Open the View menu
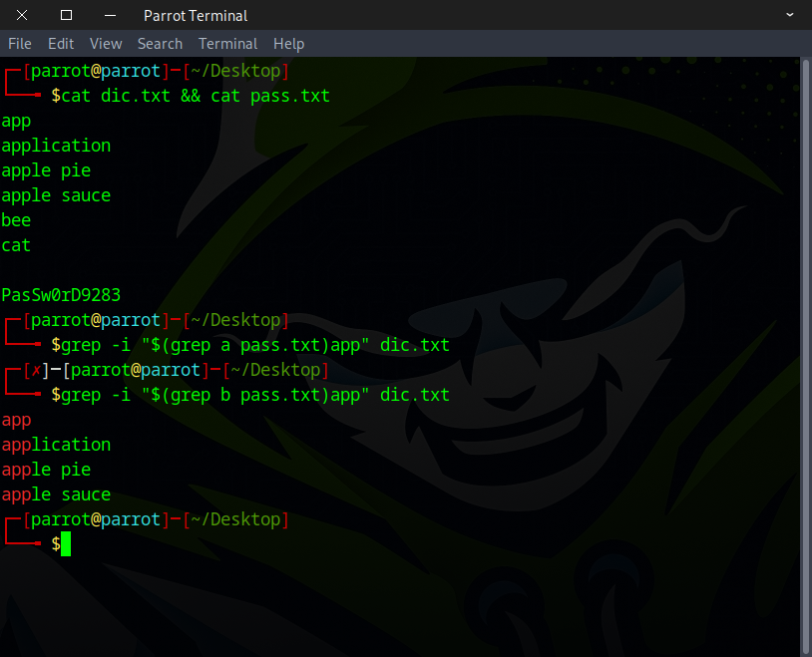The width and height of the screenshot is (812, 657). click(106, 44)
